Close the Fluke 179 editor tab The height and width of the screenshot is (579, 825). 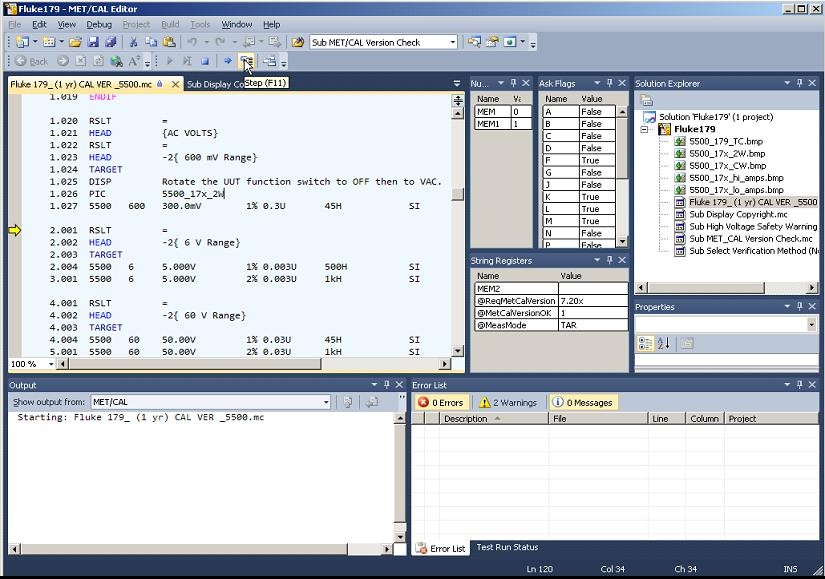[x=175, y=84]
